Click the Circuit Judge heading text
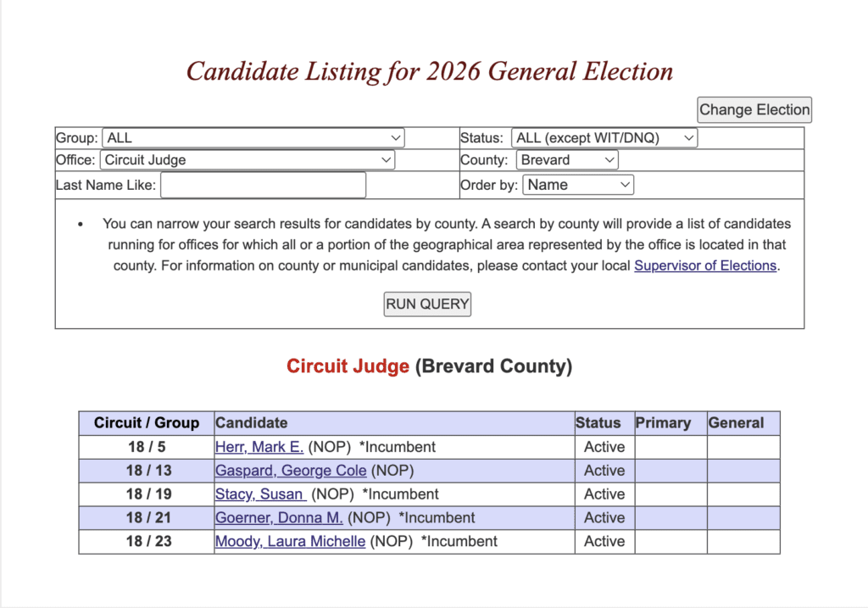Image resolution: width=868 pixels, height=608 pixels. coord(348,367)
